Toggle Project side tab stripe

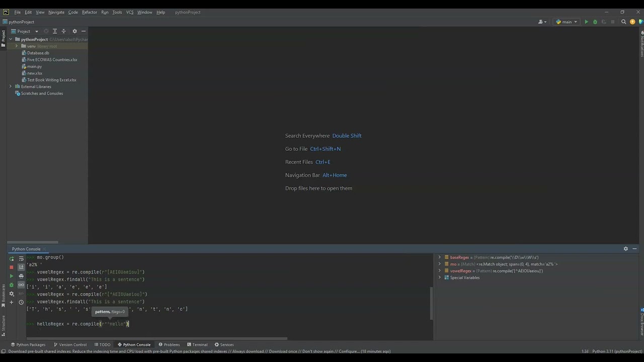(3, 39)
